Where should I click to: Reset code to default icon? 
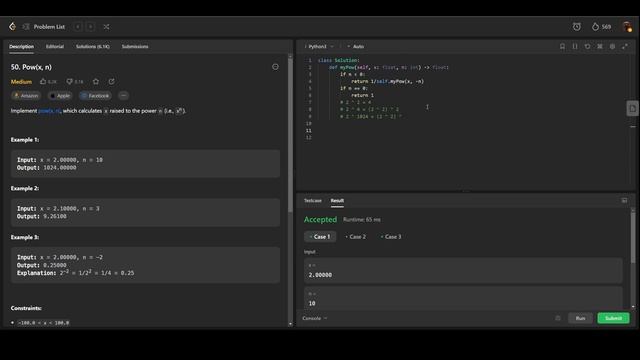587,47
